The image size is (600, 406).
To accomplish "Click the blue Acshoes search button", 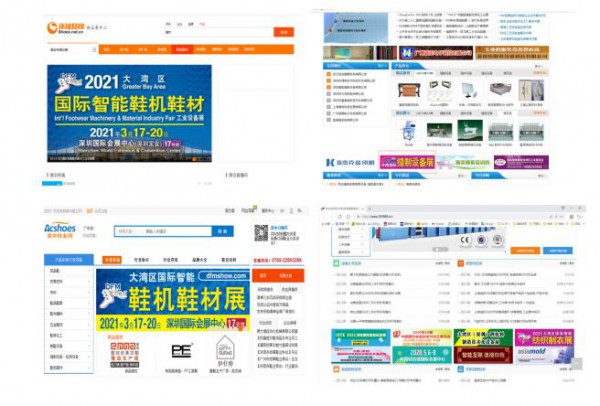I will (222, 231).
